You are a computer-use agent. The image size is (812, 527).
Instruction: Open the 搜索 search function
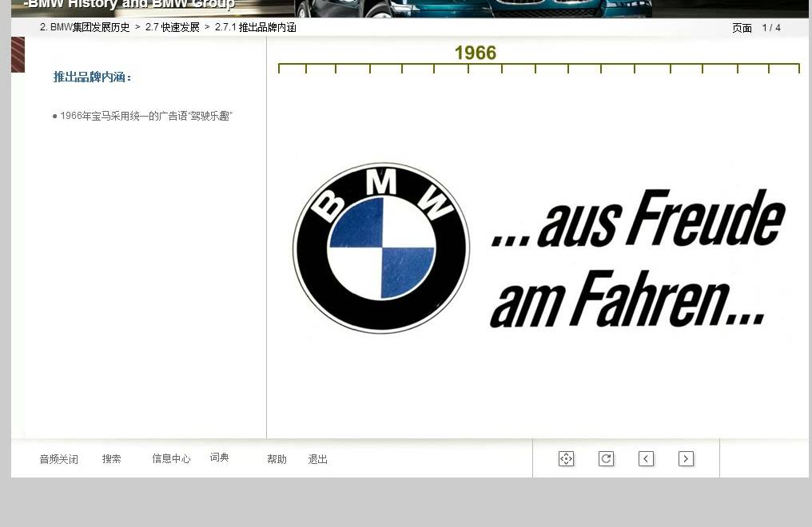[x=111, y=459]
